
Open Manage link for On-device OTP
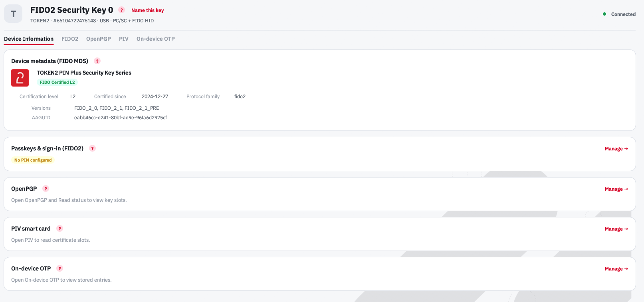(616, 269)
